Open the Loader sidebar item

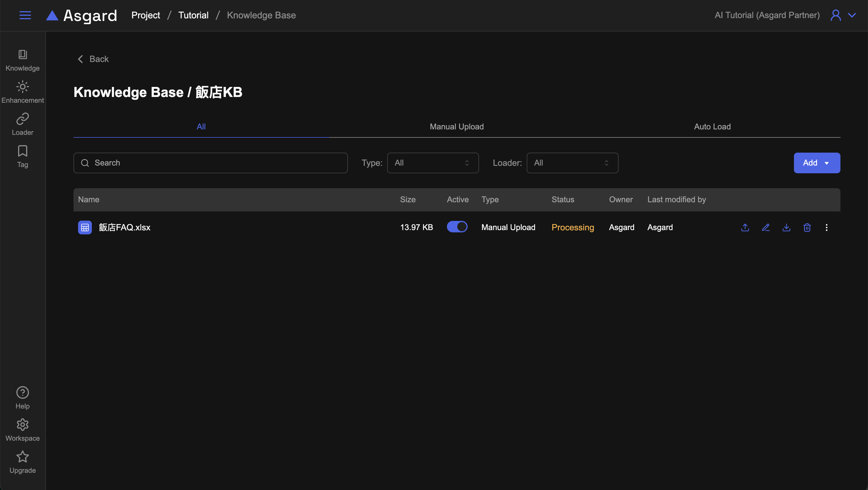point(23,124)
